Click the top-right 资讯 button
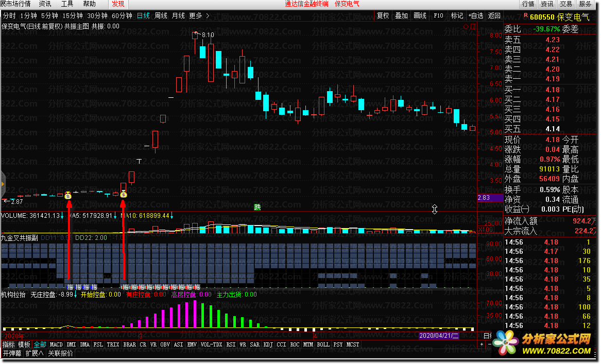 pos(547,4)
